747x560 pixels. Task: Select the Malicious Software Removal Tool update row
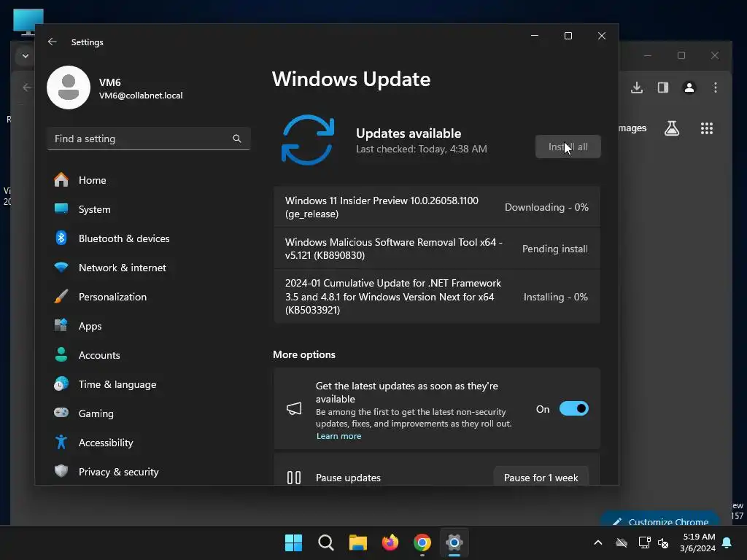[436, 249]
